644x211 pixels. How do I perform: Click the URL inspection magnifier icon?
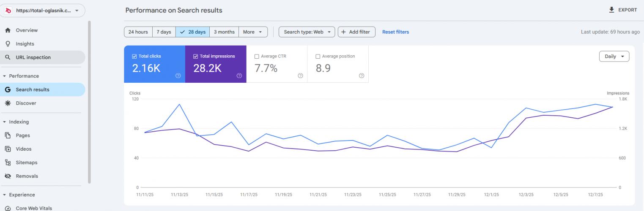pyautogui.click(x=7, y=57)
